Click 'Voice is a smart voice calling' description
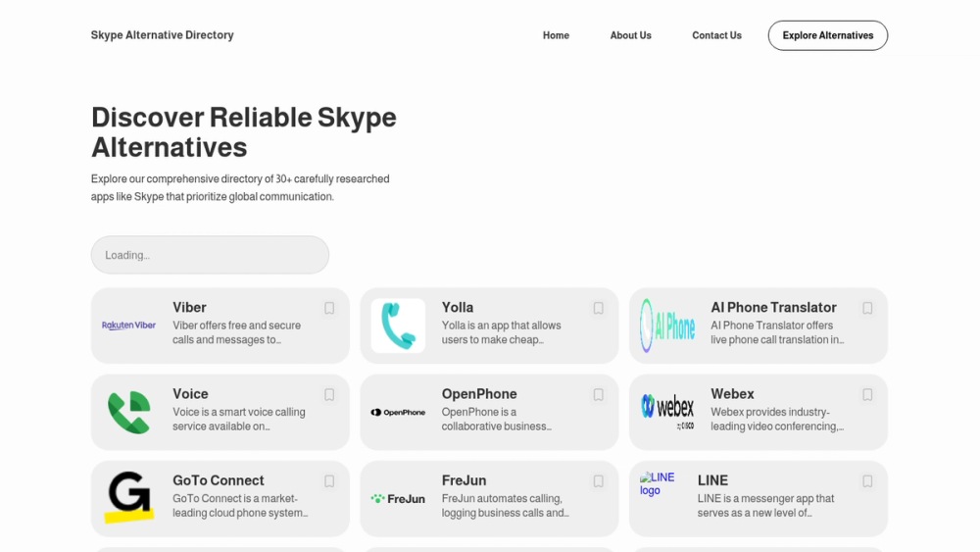The height and width of the screenshot is (552, 980). point(239,419)
